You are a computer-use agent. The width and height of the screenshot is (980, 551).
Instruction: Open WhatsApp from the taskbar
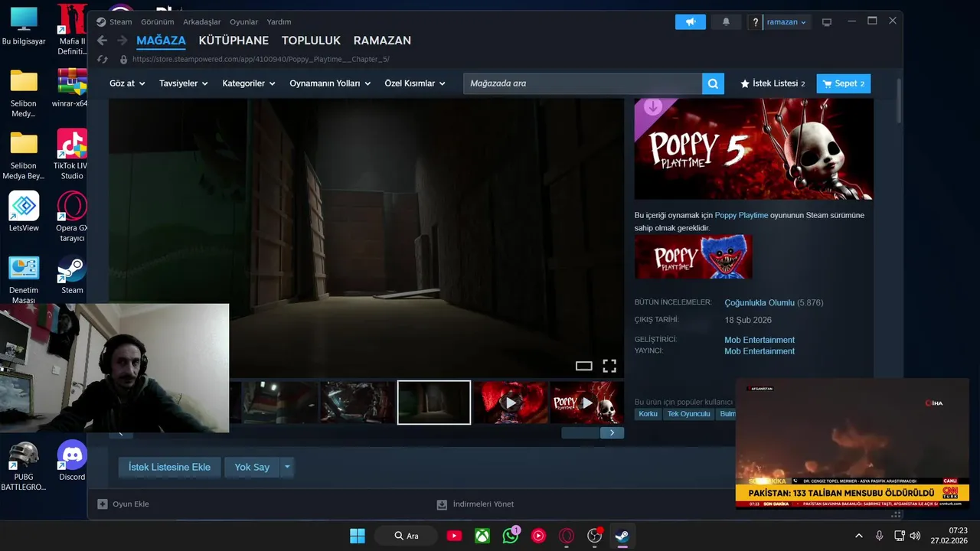pyautogui.click(x=511, y=536)
